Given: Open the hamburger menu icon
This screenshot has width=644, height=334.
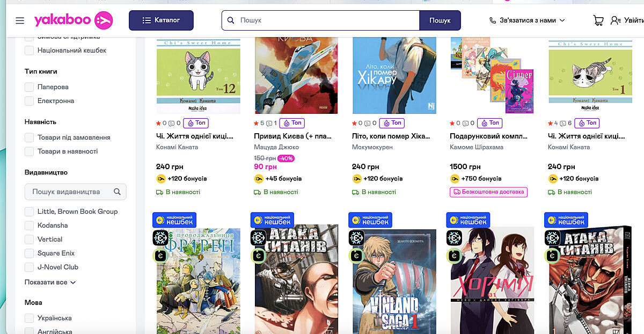Looking at the screenshot, I should point(20,20).
